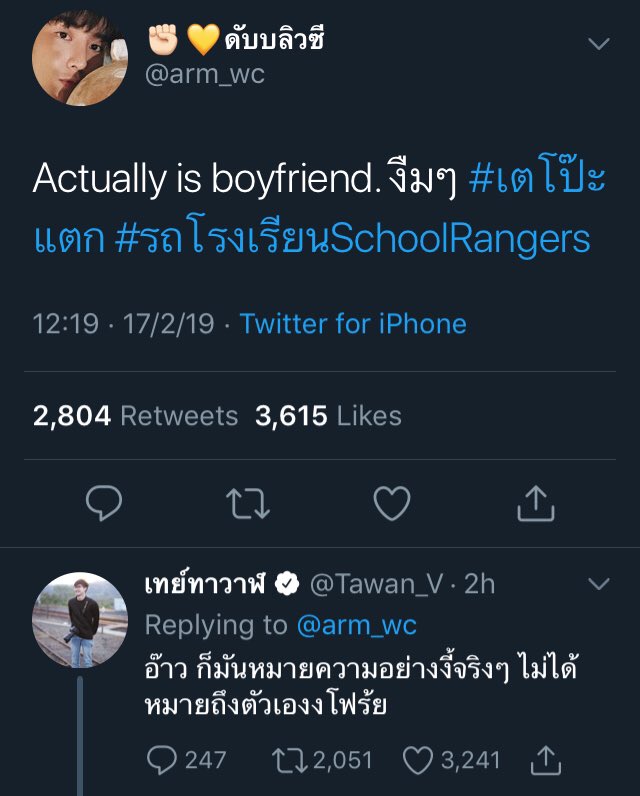
Task: View the 3,615 Likes list
Action: [328, 416]
